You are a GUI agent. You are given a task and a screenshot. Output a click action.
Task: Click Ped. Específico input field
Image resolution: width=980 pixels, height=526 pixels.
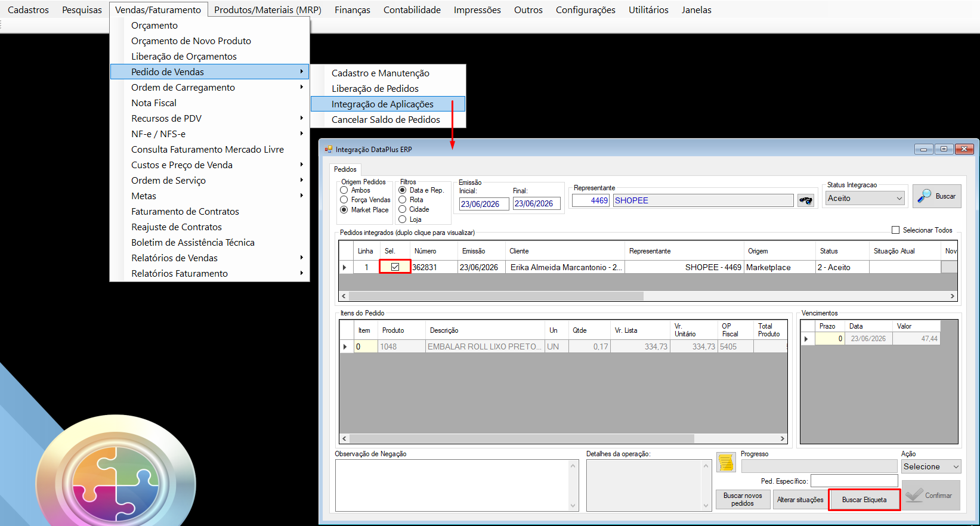pos(854,481)
